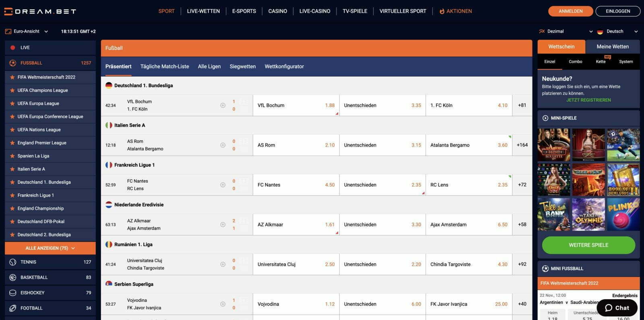Click the Weitere Spiele button
Image resolution: width=644 pixels, height=320 pixels.
(588, 245)
